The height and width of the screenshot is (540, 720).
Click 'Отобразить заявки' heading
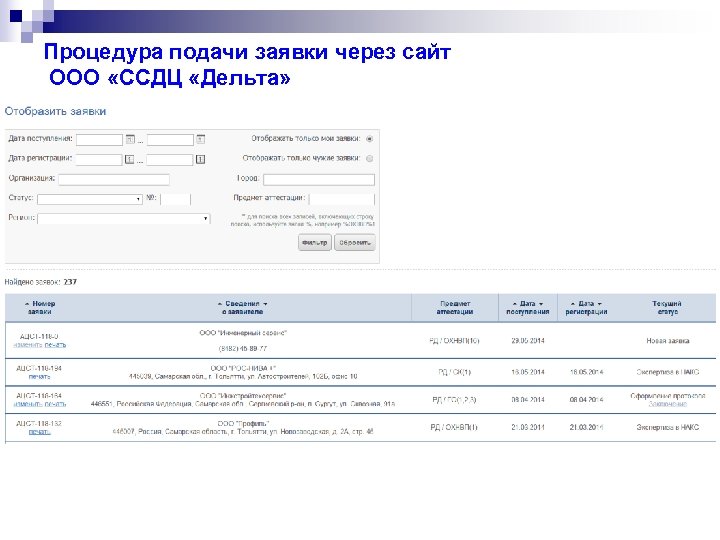pyautogui.click(x=55, y=111)
